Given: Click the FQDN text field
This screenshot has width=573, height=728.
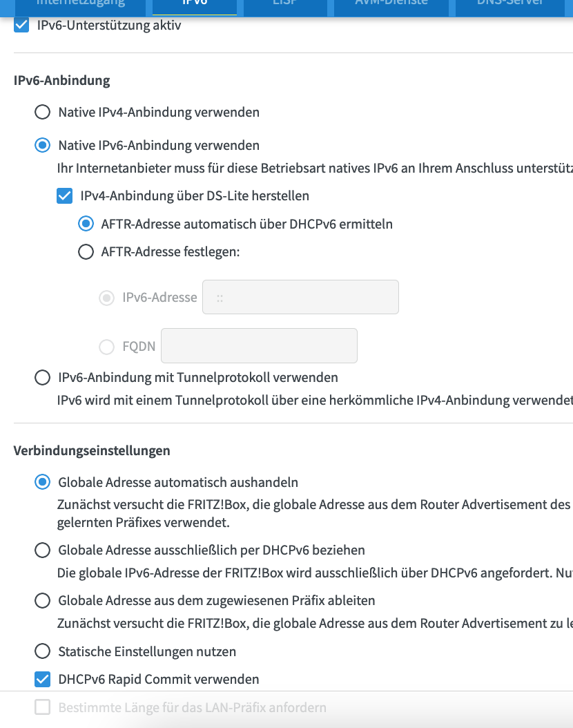Looking at the screenshot, I should (x=259, y=346).
